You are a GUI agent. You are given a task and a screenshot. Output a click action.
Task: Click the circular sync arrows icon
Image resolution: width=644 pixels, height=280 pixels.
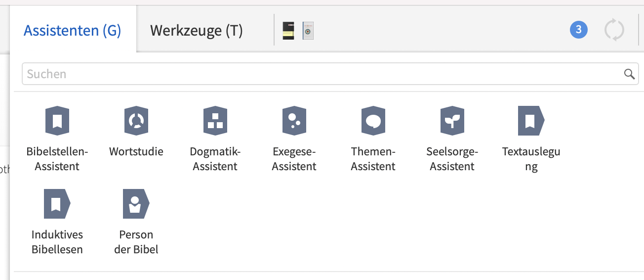click(x=614, y=30)
